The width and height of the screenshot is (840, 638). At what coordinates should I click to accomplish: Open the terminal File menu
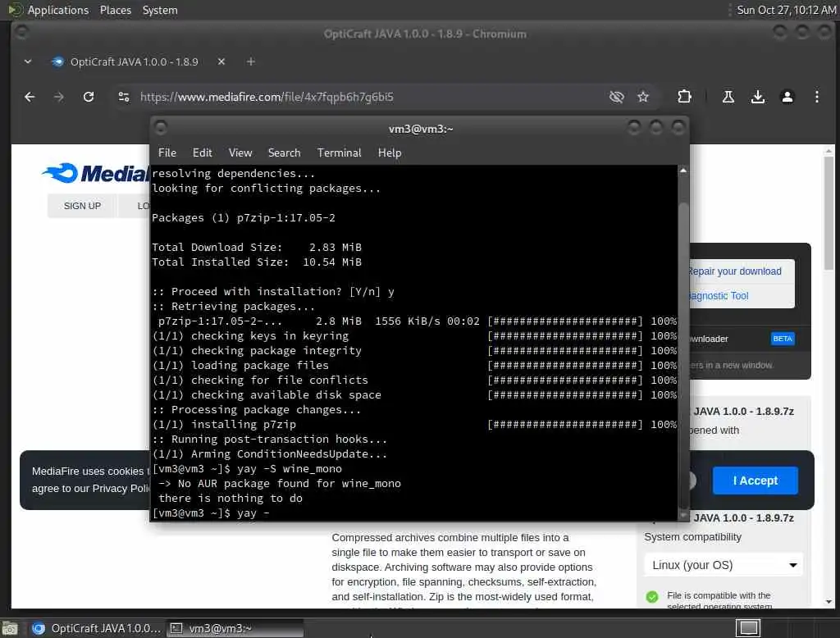167,153
